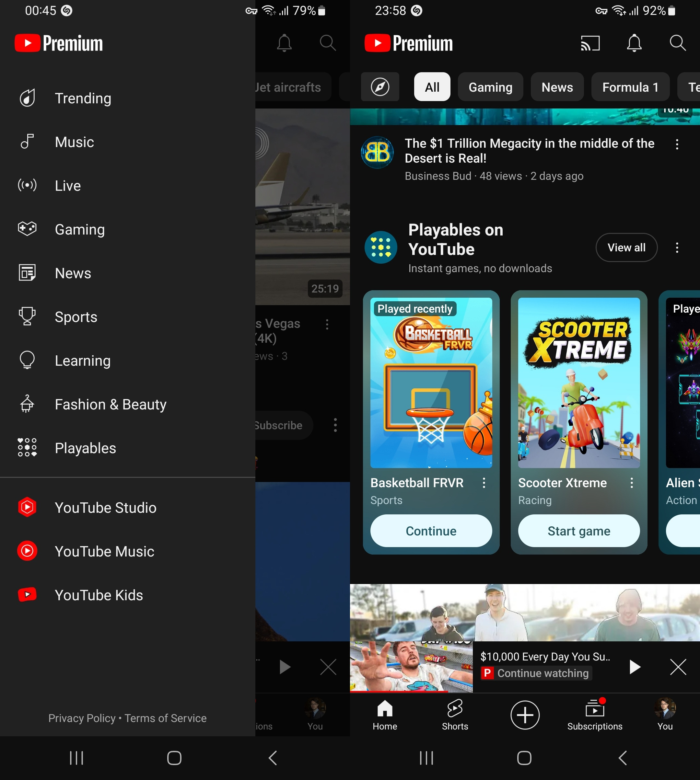Open the Scooter Xtreme game thumbnail

[x=579, y=383]
